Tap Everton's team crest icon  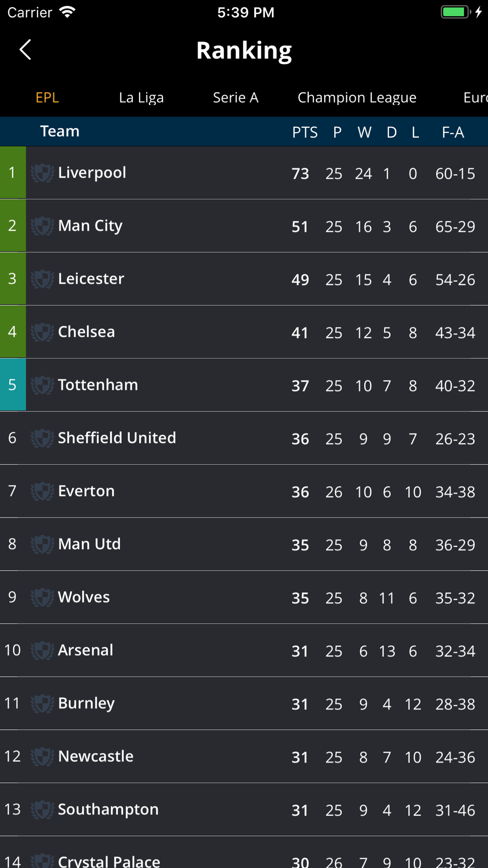[42, 491]
